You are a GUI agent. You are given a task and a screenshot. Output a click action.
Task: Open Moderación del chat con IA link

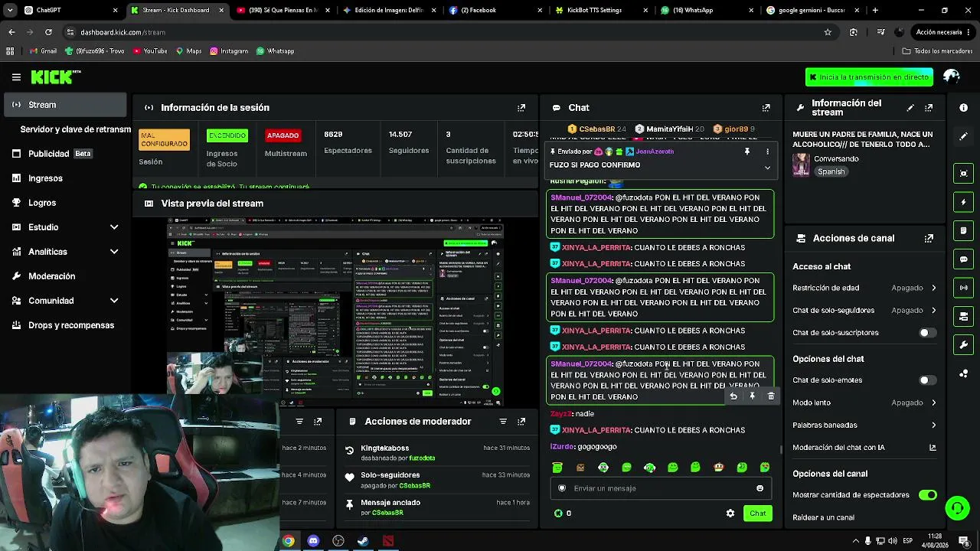(x=864, y=448)
